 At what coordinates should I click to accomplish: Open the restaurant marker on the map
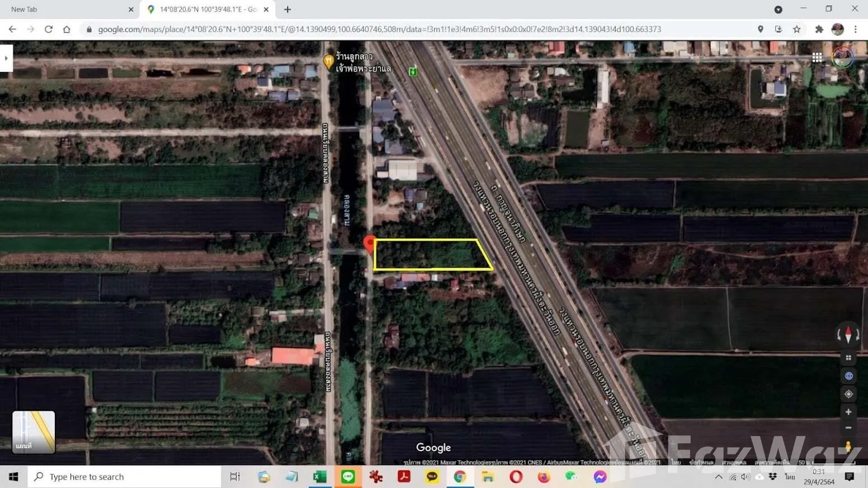pos(328,61)
